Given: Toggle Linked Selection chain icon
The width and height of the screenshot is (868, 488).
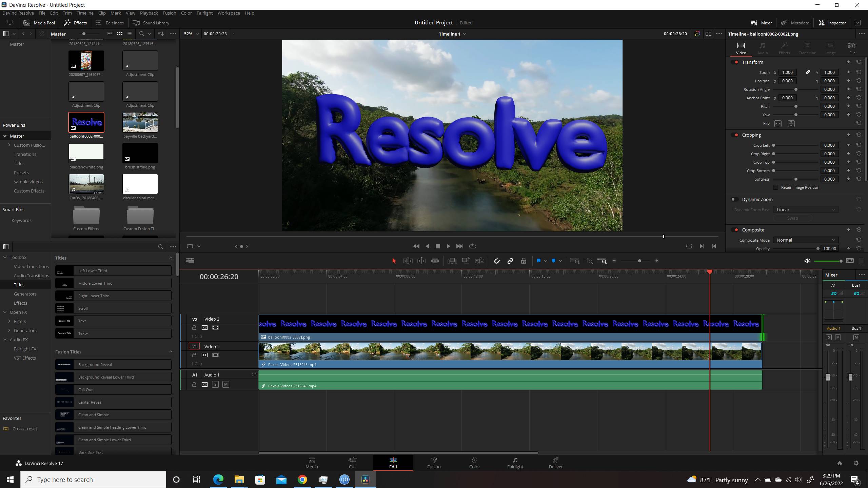Looking at the screenshot, I should (510, 261).
